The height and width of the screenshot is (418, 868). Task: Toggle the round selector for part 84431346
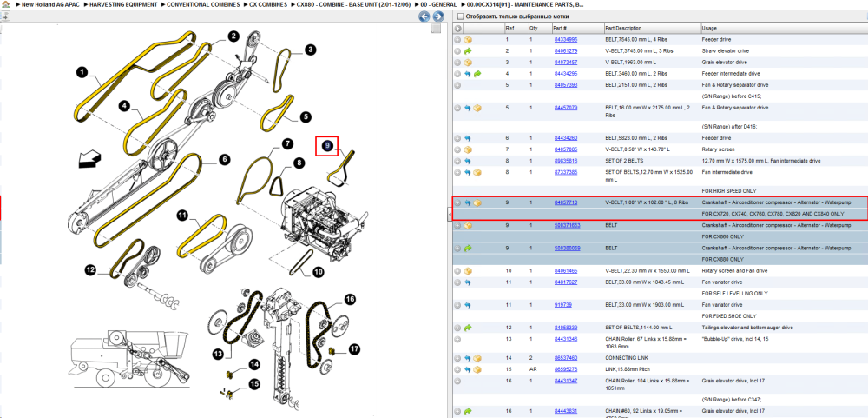coord(457,339)
